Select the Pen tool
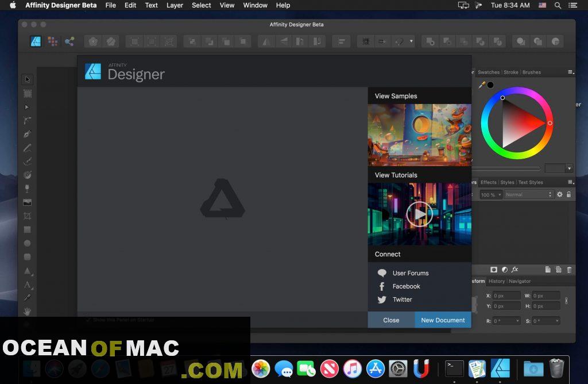Image resolution: width=588 pixels, height=384 pixels. click(x=28, y=134)
